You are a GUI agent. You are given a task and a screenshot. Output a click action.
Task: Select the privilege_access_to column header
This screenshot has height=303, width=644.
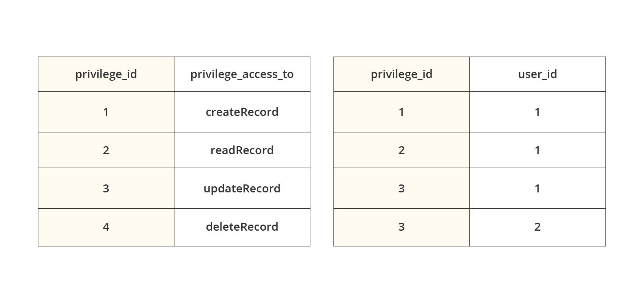point(242,74)
